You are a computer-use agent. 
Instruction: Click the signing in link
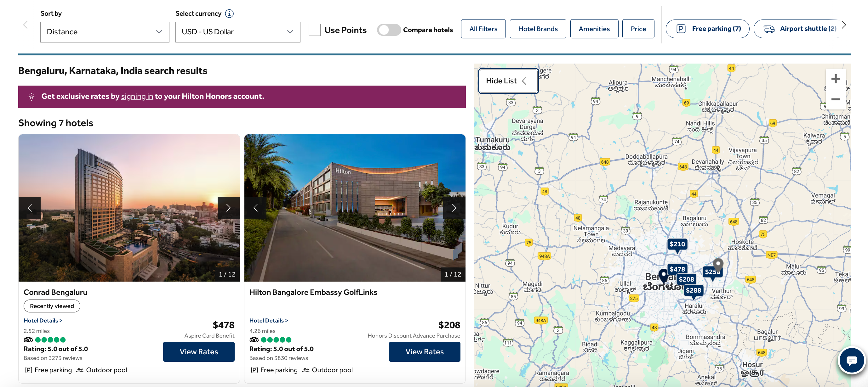(138, 96)
